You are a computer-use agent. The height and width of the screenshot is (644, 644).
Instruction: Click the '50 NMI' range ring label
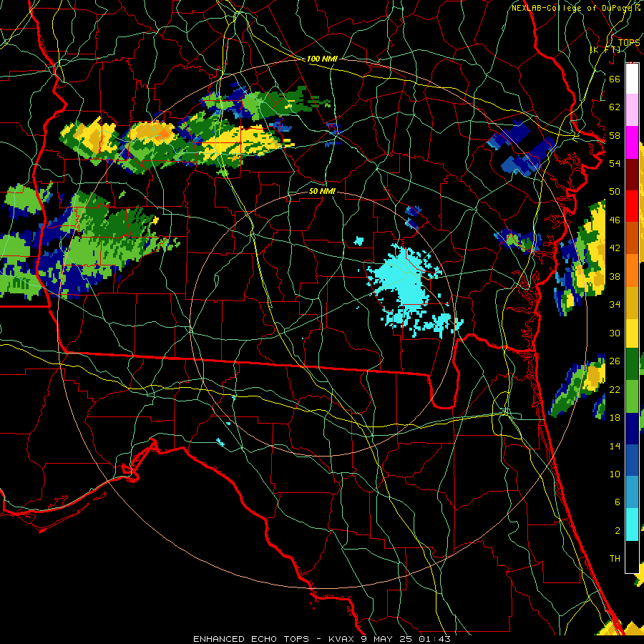coord(322,191)
